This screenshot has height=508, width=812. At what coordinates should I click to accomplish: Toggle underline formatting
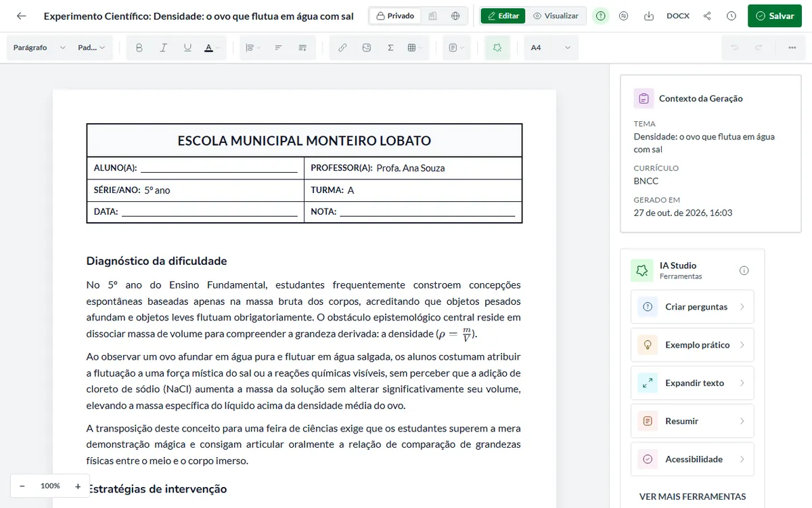(x=187, y=47)
